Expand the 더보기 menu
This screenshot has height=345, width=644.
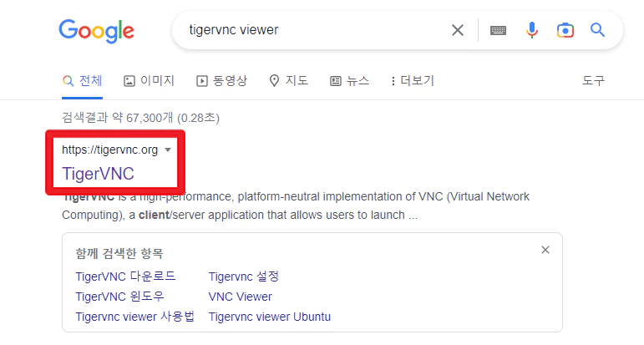(x=413, y=80)
